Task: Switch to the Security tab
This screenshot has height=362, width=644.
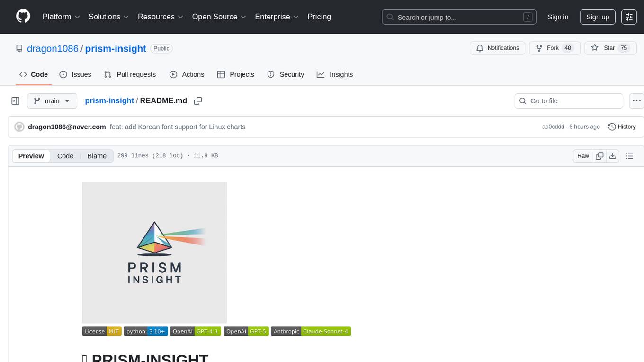Action: (286, 74)
